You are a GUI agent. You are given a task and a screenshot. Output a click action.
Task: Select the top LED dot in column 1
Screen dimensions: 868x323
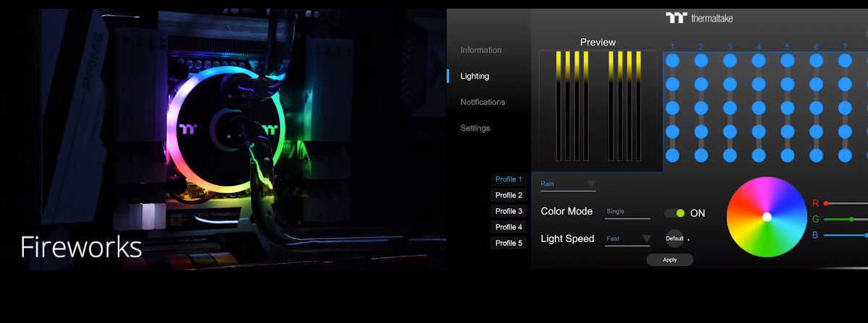point(672,61)
